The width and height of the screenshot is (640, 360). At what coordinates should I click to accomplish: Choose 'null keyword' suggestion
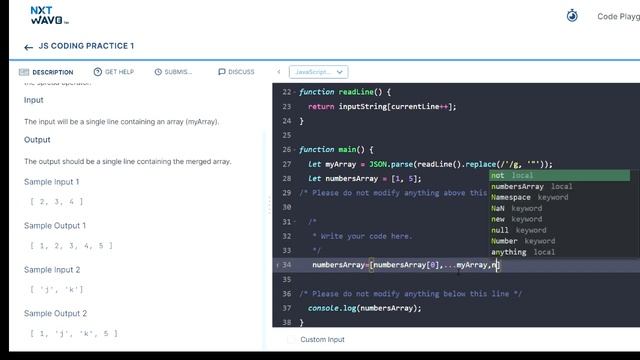(x=559, y=230)
